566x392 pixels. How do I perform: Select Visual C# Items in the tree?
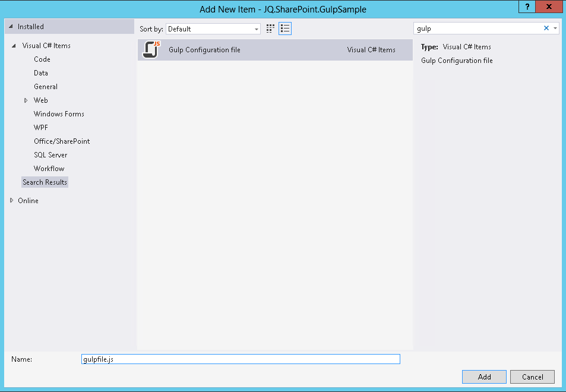46,46
